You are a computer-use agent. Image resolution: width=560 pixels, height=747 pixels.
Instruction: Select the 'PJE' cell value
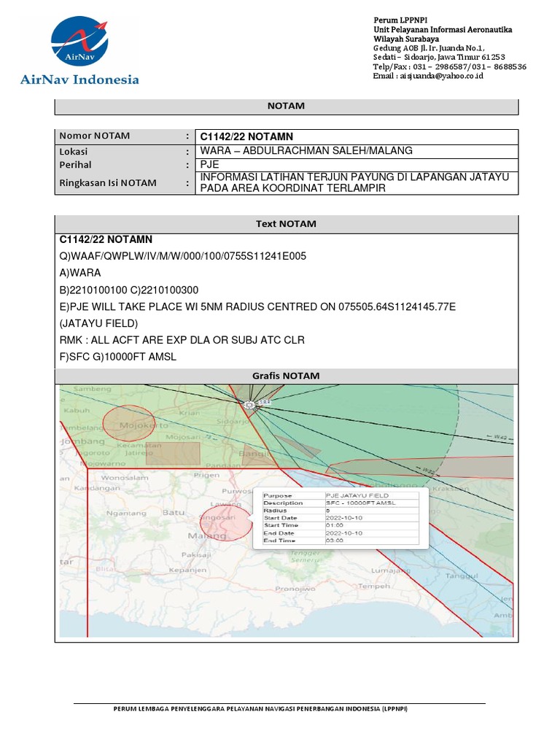pos(209,164)
